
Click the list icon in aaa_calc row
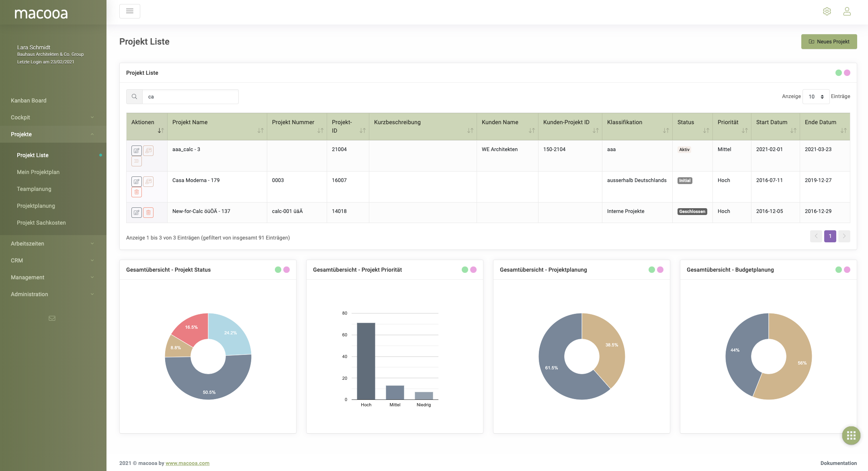coord(137,161)
